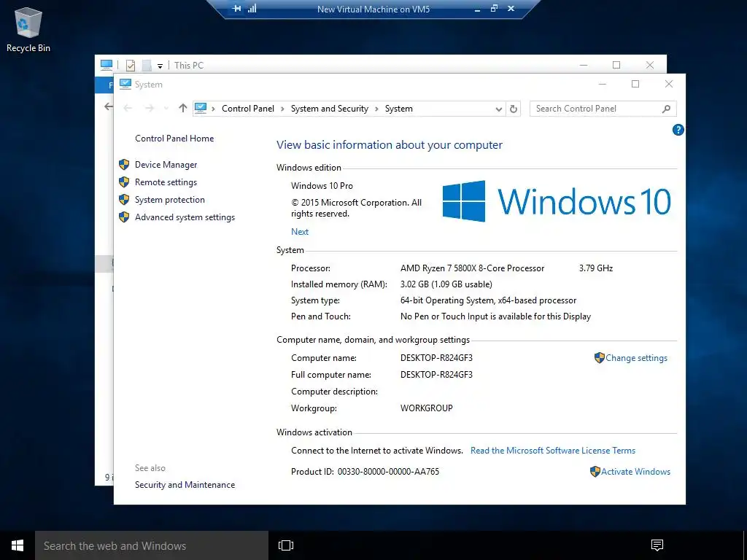The image size is (747, 560).
Task: Select System and Security in breadcrumb
Action: click(x=330, y=109)
